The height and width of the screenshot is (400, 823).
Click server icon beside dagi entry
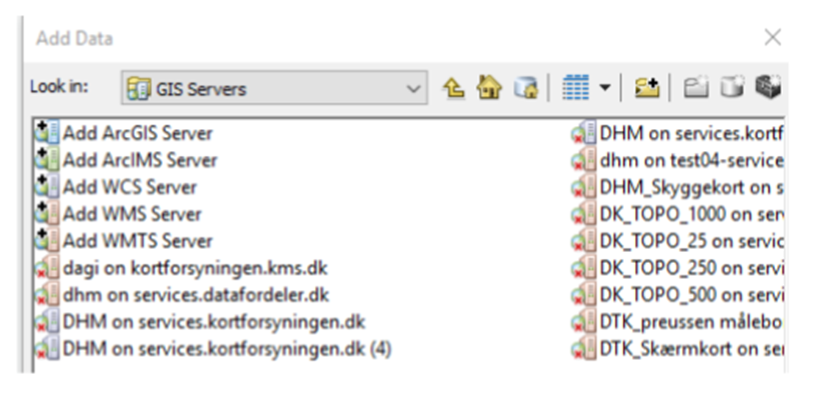pos(47,267)
